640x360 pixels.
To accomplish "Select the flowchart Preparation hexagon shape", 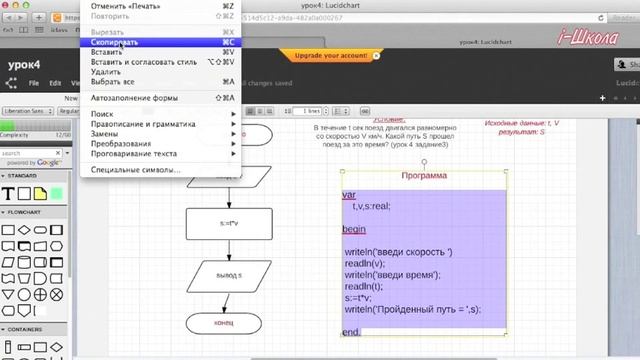I will (56, 246).
